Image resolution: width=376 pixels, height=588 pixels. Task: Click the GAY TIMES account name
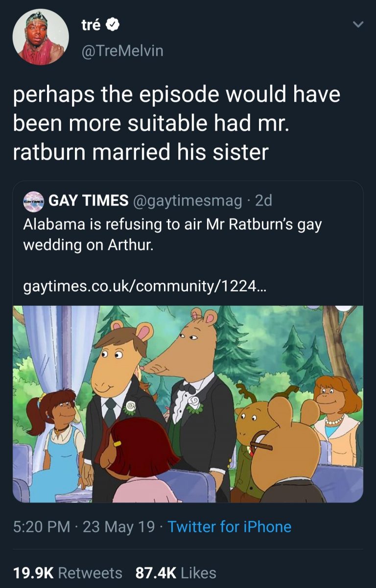point(89,200)
